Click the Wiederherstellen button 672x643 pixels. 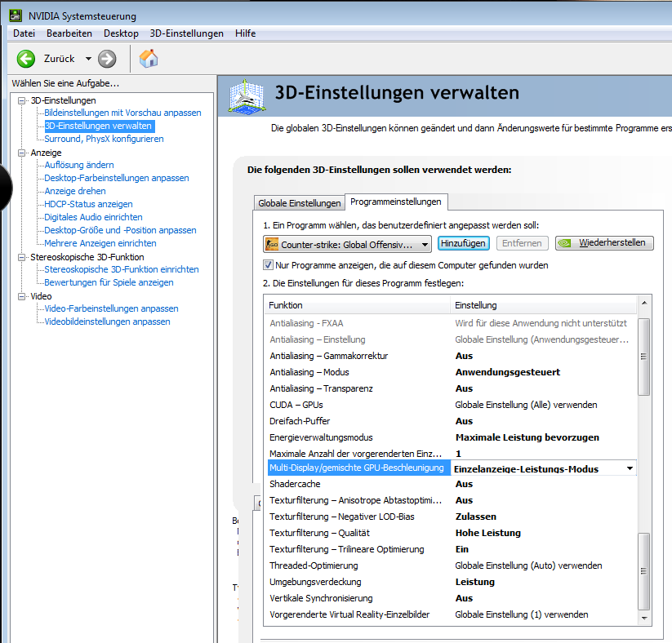[604, 243]
